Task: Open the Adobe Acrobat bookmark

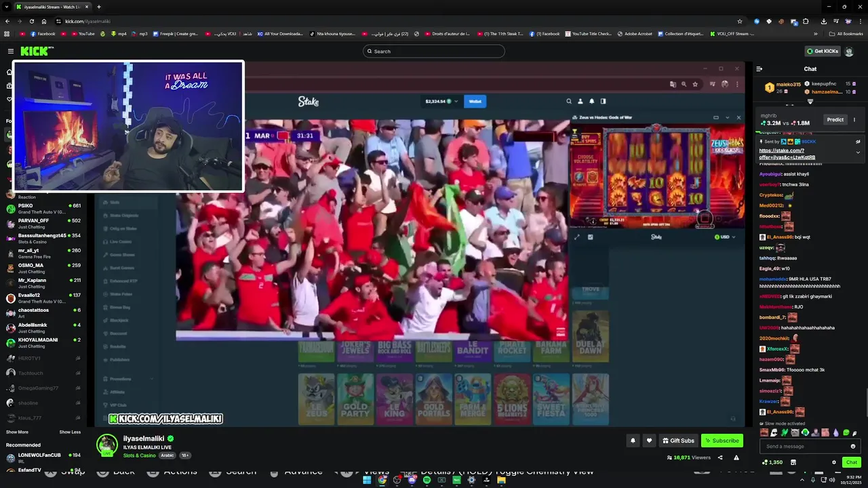Action: tap(635, 33)
